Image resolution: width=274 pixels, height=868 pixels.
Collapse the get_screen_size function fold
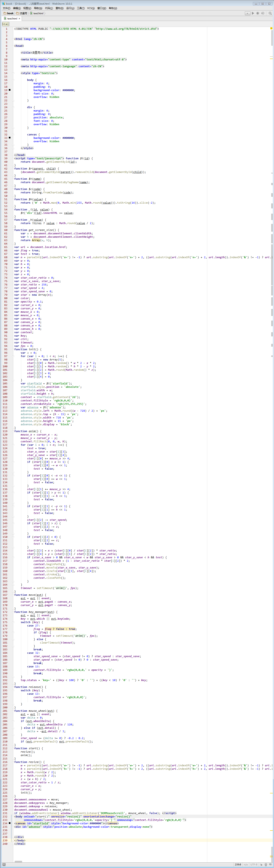13,230
